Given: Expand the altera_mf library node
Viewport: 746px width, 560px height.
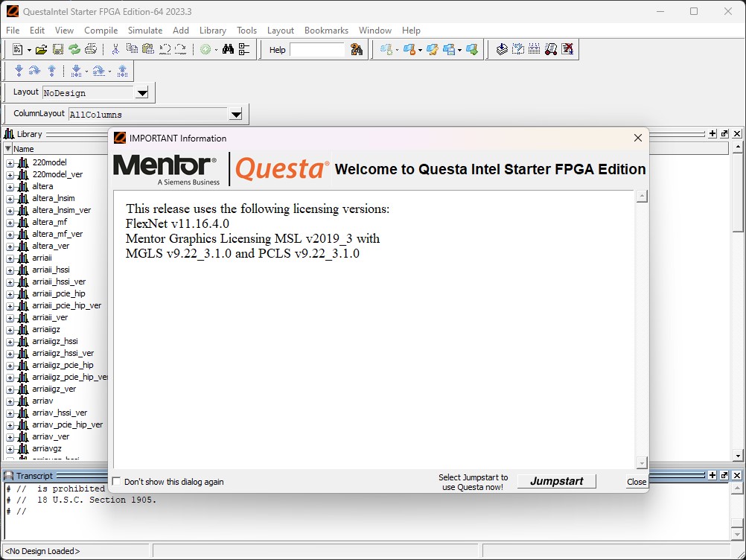Looking at the screenshot, I should coord(10,223).
